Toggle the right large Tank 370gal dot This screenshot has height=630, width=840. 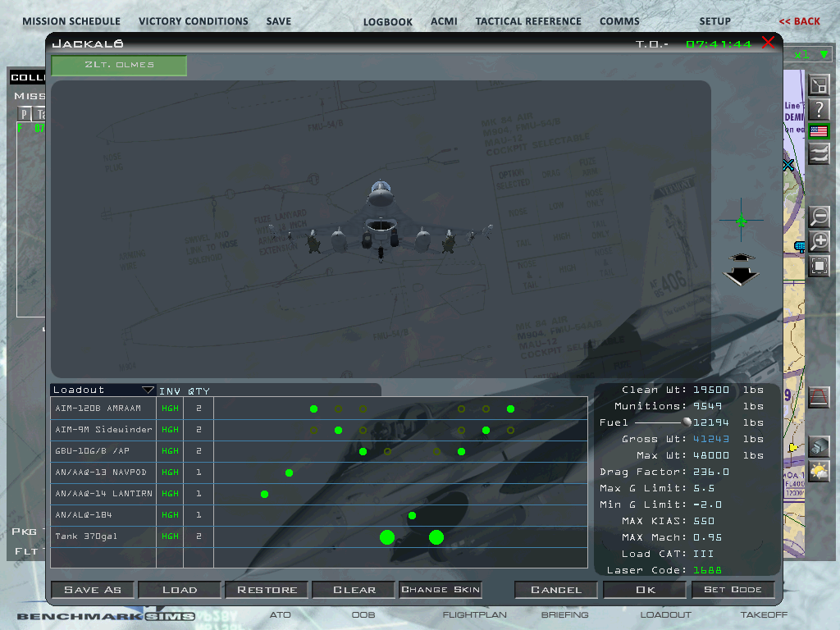[436, 537]
